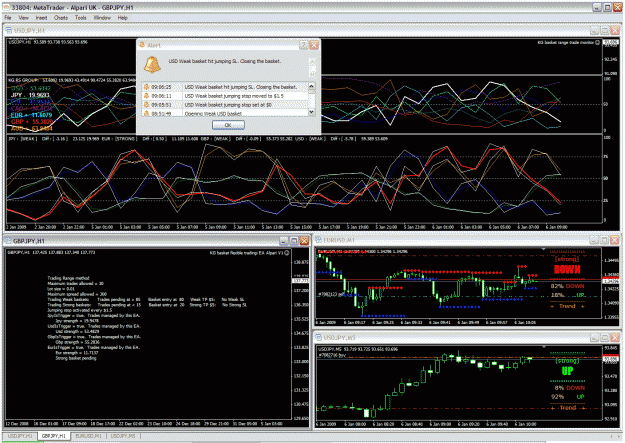625x443 pixels.
Task: Minimize the EURUSD,M1 chart window
Action: (594, 240)
